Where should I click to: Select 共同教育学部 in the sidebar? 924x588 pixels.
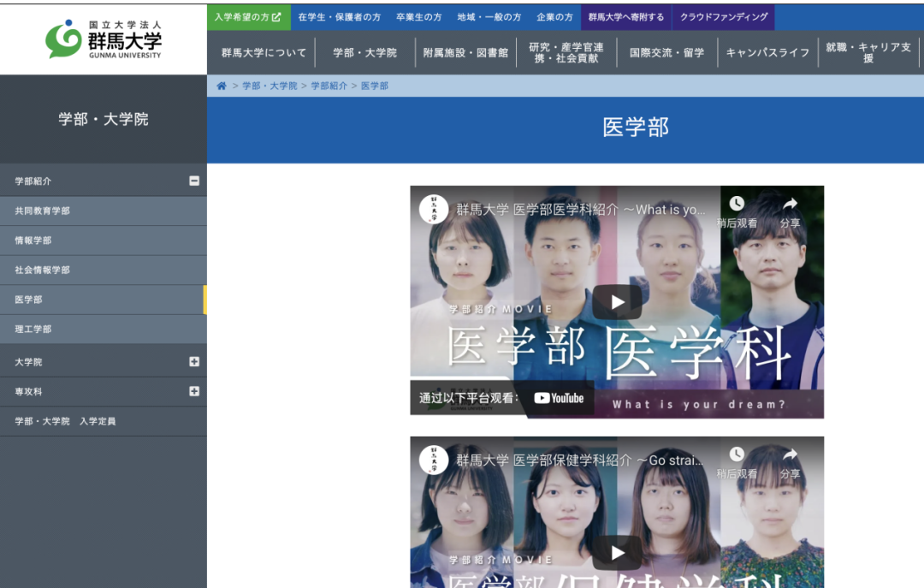[x=104, y=211]
